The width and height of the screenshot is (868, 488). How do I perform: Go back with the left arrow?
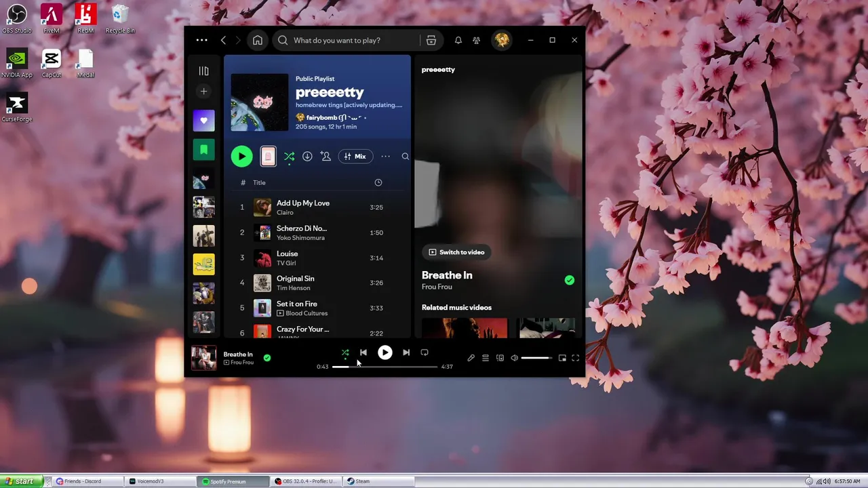[223, 40]
